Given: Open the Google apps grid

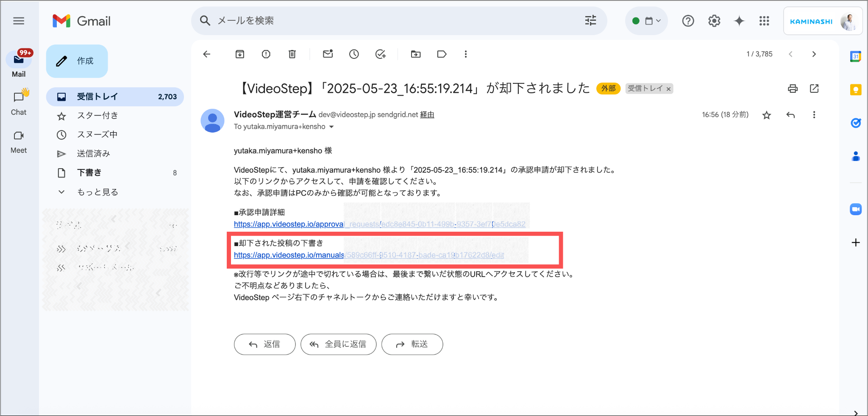Looking at the screenshot, I should click(764, 21).
